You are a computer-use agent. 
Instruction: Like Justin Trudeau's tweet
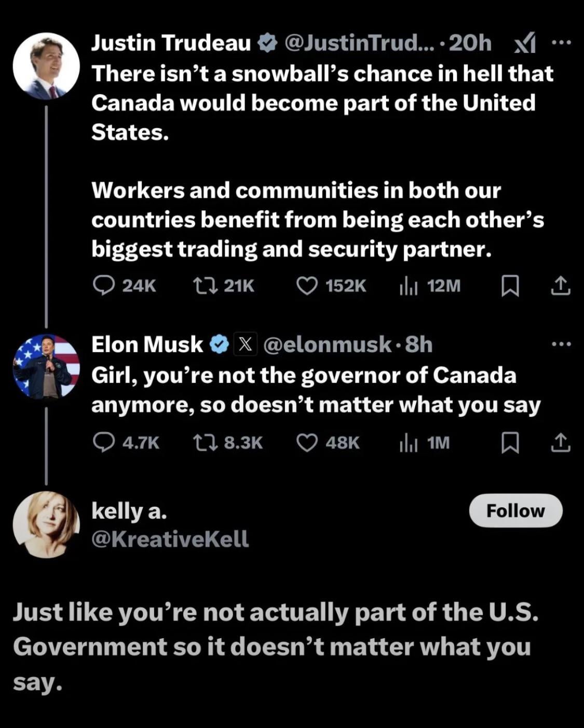[307, 286]
